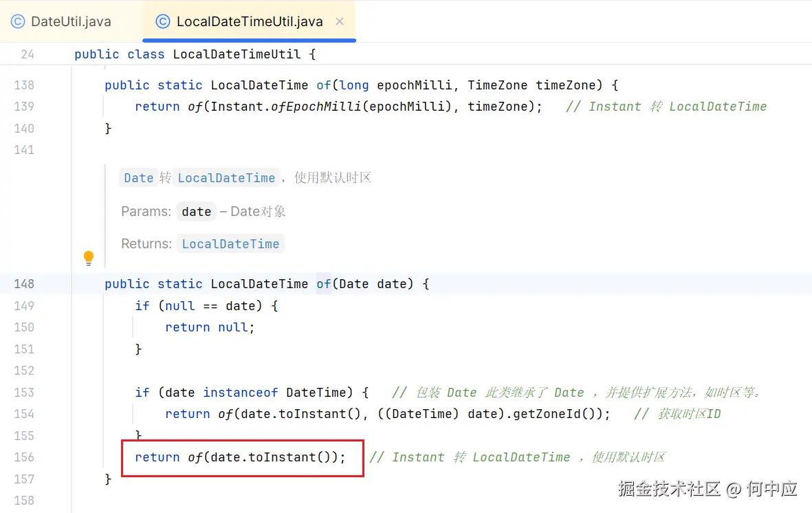Click line number 156 in gutter
Screen dimensions: 812x513
24,457
